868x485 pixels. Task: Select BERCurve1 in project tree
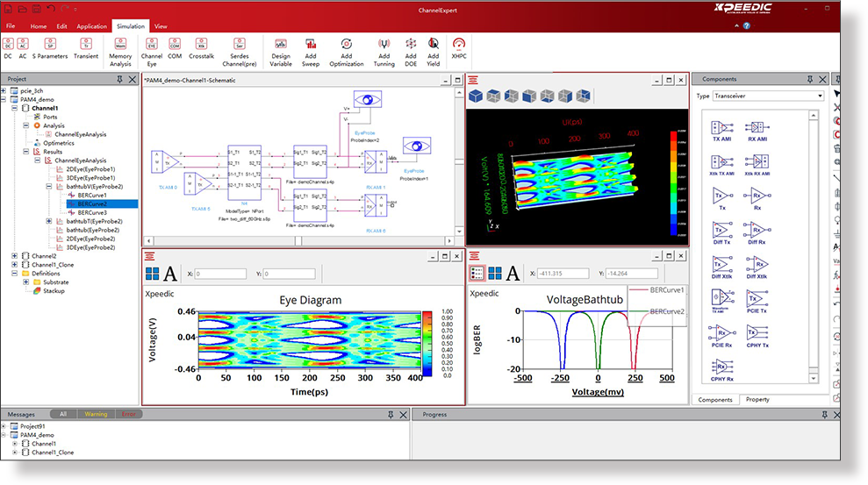point(92,196)
